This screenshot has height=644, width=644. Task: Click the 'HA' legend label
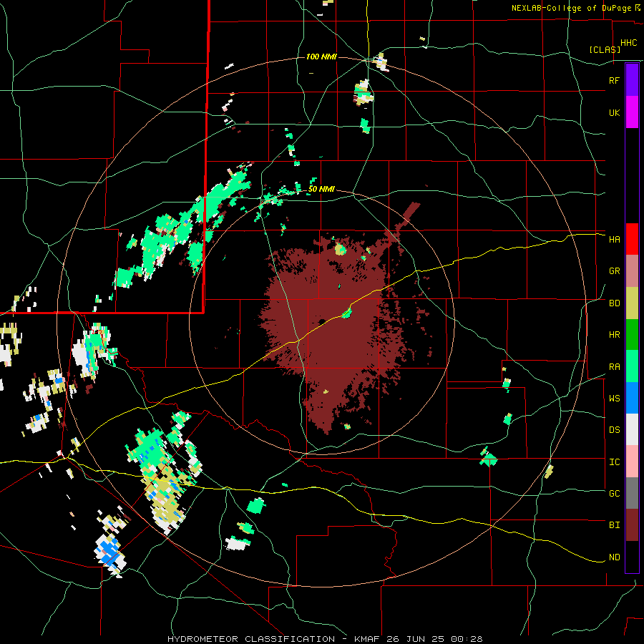[615, 240]
